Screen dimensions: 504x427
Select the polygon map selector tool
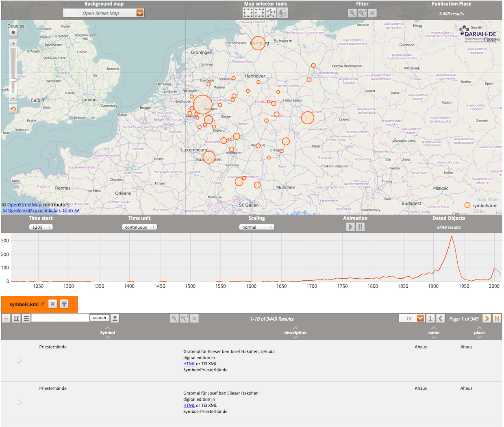[271, 13]
